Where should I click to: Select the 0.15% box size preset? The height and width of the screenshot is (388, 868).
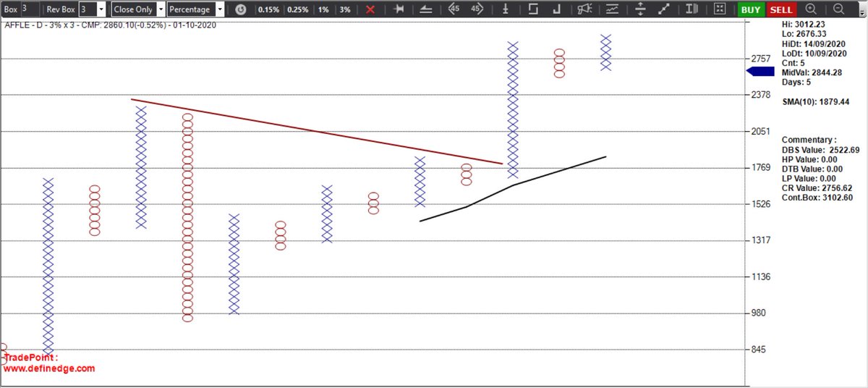pos(268,9)
